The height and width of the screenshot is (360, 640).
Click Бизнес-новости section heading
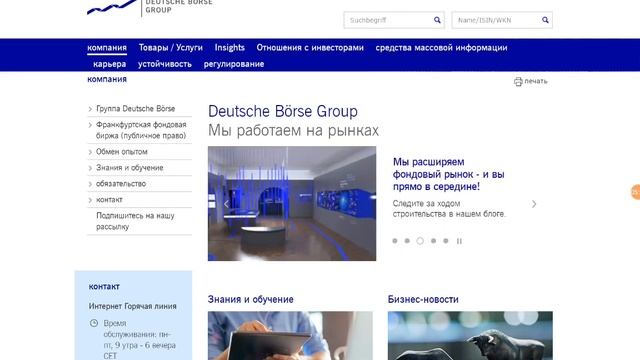click(423, 299)
